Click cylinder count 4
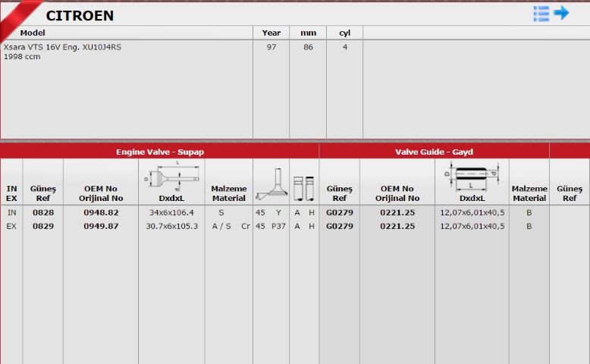Screen dimensions: 590x364 tap(345, 47)
